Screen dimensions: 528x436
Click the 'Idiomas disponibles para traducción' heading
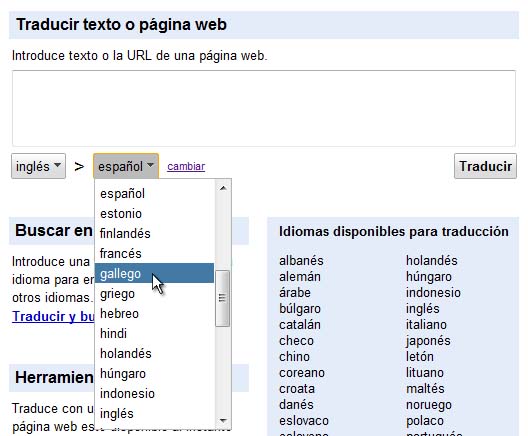point(394,232)
